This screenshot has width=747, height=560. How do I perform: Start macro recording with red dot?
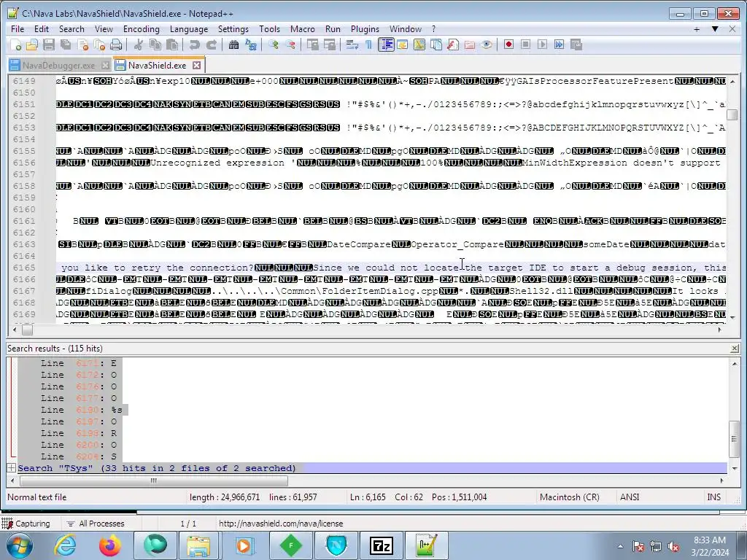[508, 44]
